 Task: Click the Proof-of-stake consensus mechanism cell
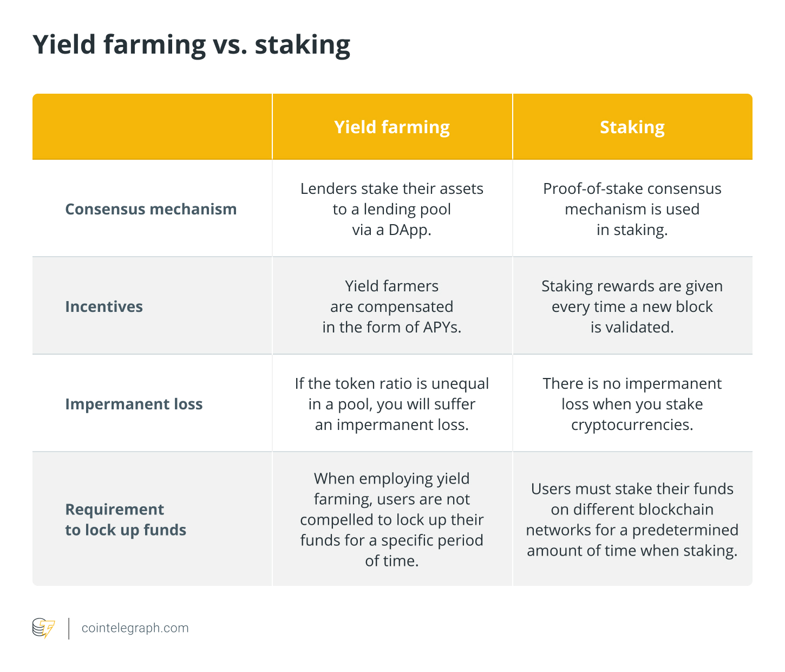pos(632,209)
